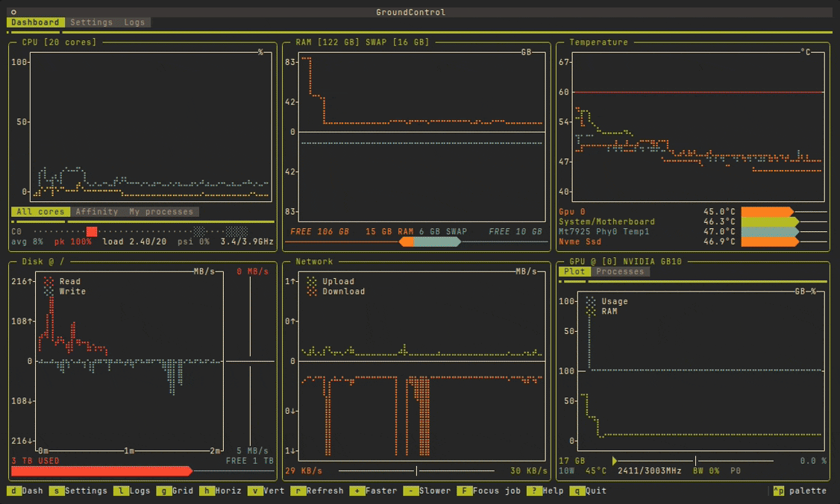Image resolution: width=840 pixels, height=504 pixels.
Task: Click the teal Mt7925 Phy0 Temp1 bar
Action: (770, 231)
